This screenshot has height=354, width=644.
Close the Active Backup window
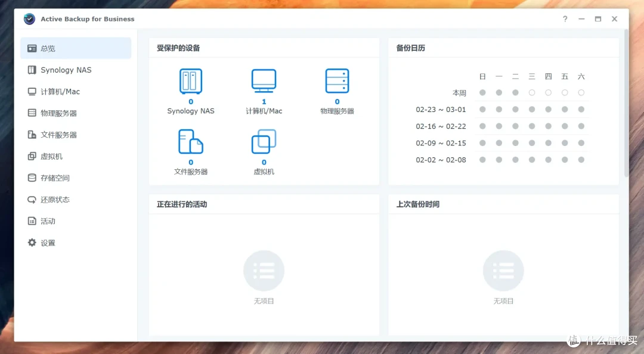pyautogui.click(x=614, y=19)
